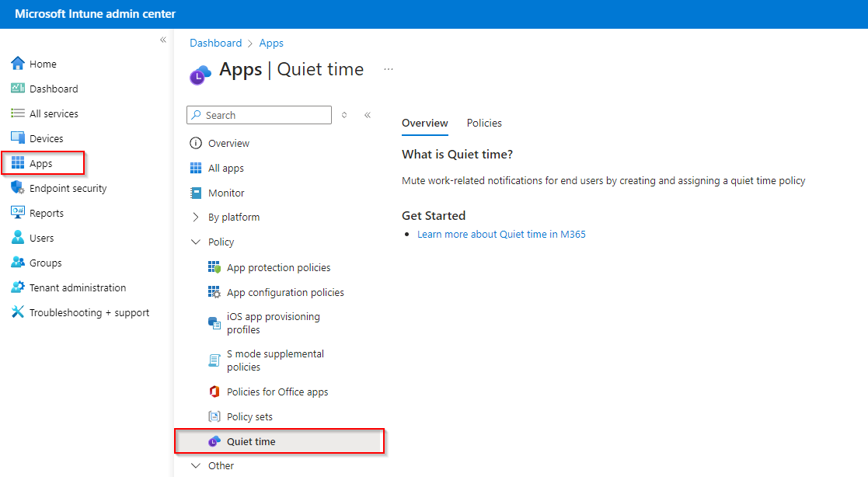This screenshot has width=868, height=477.
Task: Open App protection policies item
Action: (x=278, y=267)
